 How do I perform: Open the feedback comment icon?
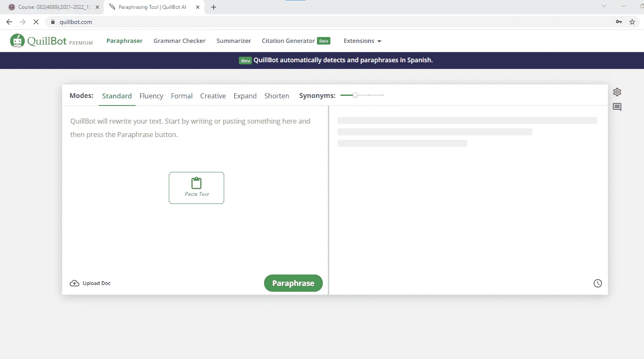(617, 107)
